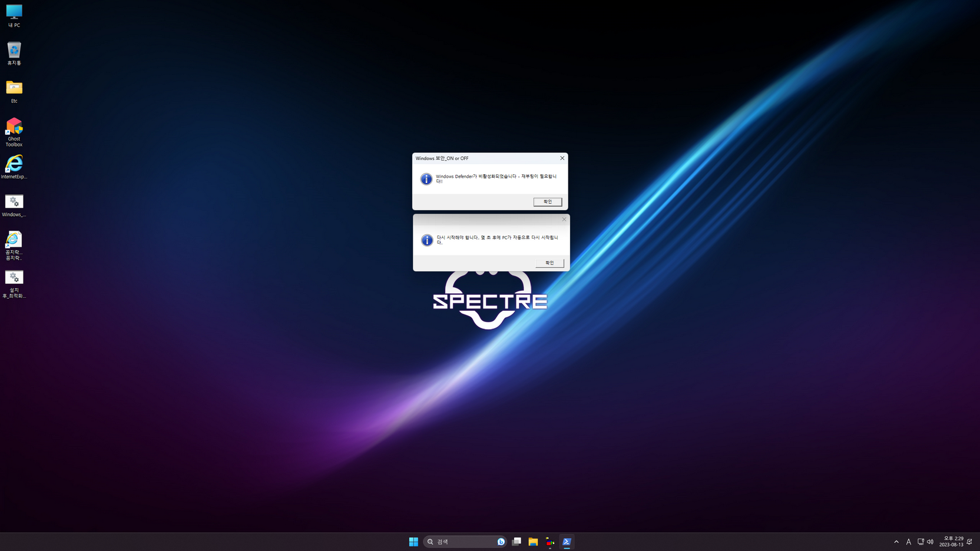Open File Explorer from the taskbar
Image resolution: width=980 pixels, height=551 pixels.
(x=533, y=542)
